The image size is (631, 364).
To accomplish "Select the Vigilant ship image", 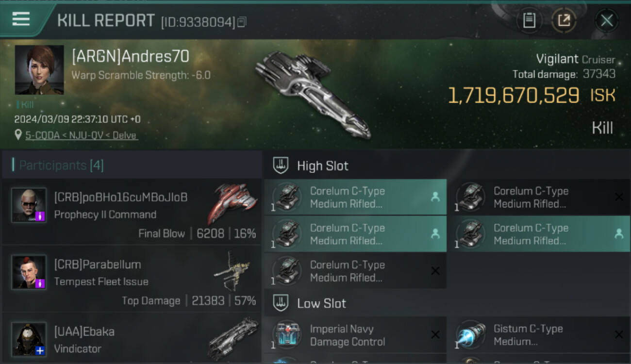I will [x=313, y=94].
